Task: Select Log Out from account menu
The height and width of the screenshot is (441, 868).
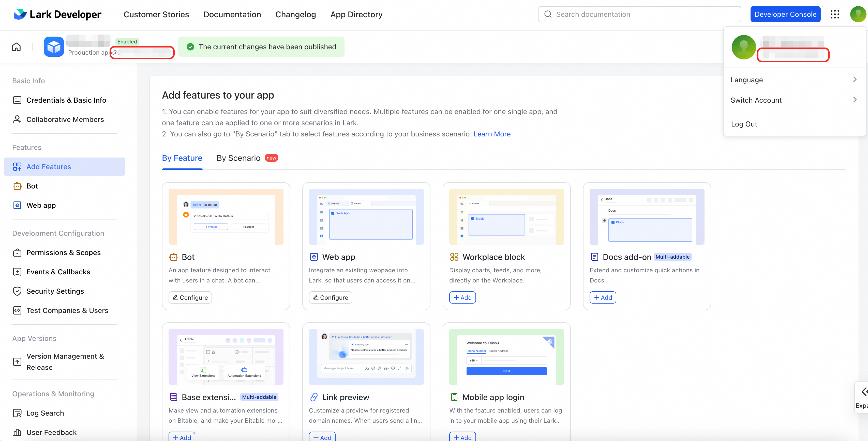Action: pyautogui.click(x=744, y=124)
